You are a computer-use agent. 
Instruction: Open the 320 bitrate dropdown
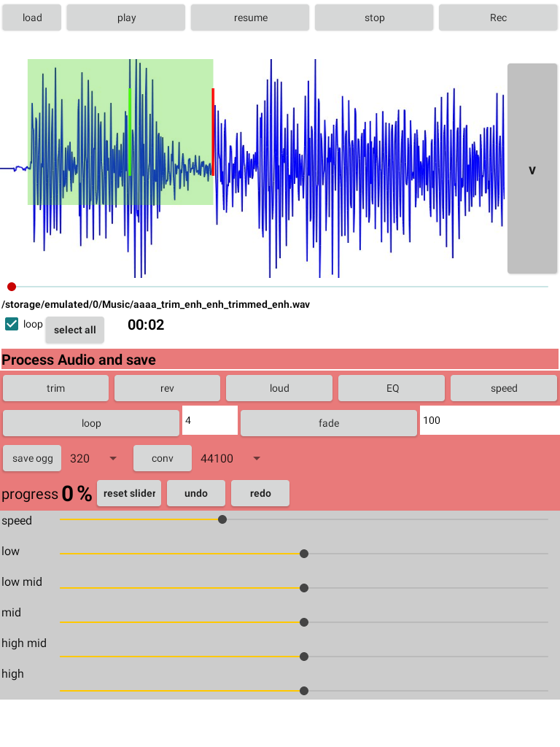click(x=93, y=458)
